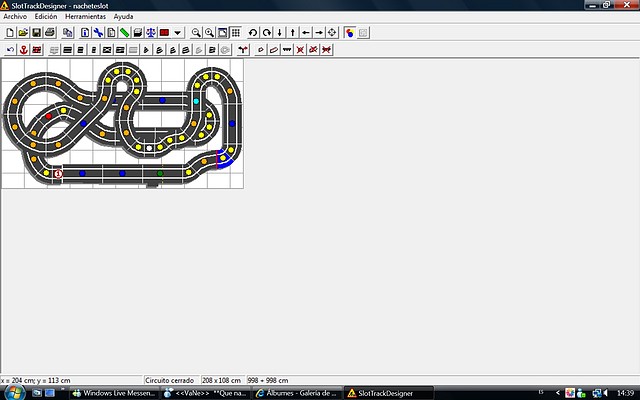Click 'Circuito cerrado' in status bar
Viewport: 640px width, 400px height.
[x=169, y=380]
